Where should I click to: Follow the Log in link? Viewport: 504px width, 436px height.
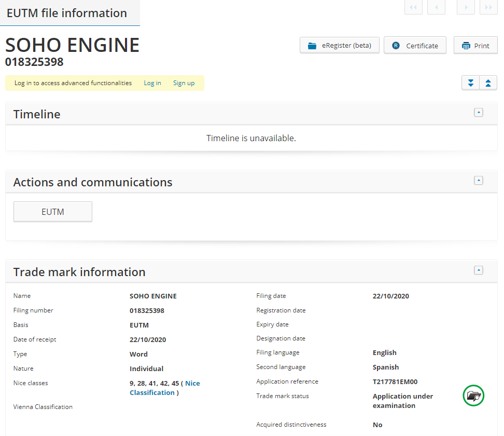pyautogui.click(x=152, y=83)
